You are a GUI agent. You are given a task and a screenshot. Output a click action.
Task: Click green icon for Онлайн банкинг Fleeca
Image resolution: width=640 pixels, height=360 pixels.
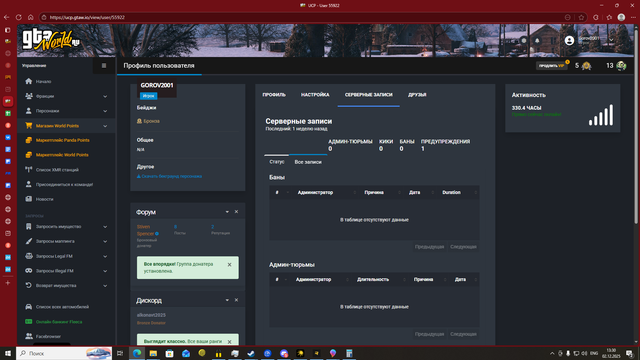29,322
